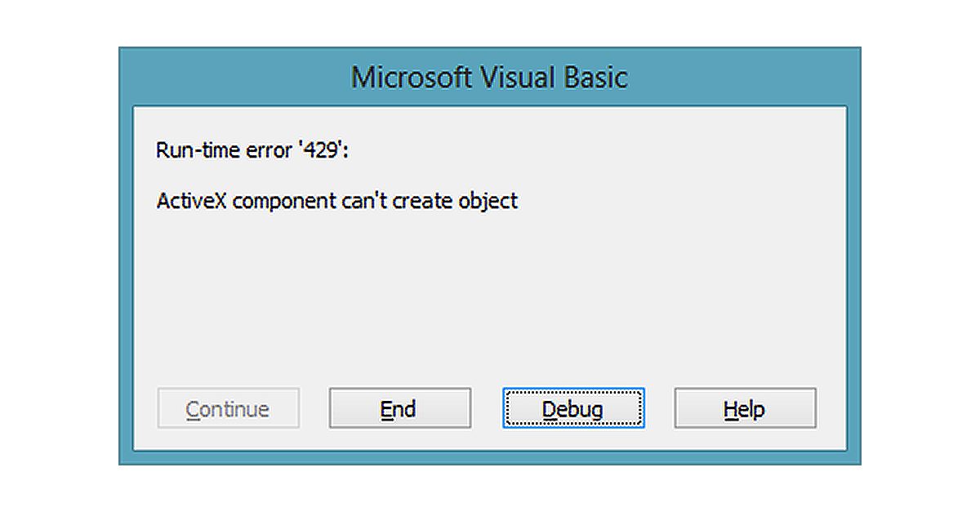Click the dotted focus outline around Debug
The image size is (980, 512).
pyautogui.click(x=572, y=389)
